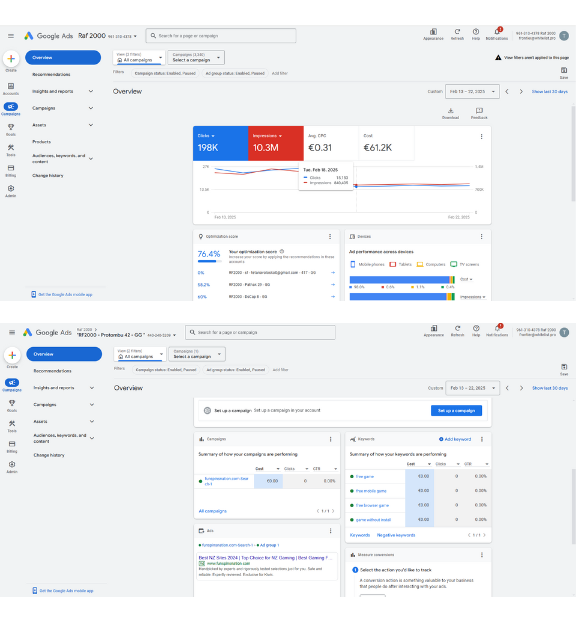Screen dimensions: 576x620
Task: Select the red Impressions metric tile
Action: click(276, 143)
